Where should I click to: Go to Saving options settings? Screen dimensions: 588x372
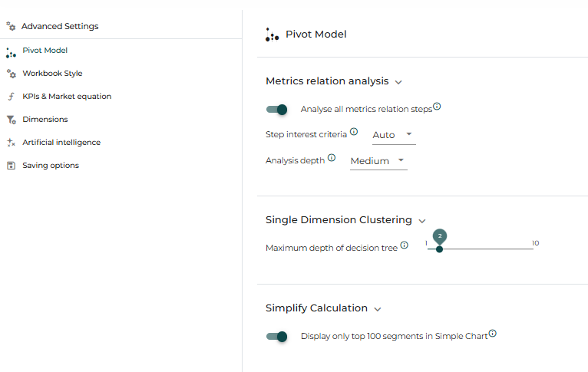[x=51, y=166]
